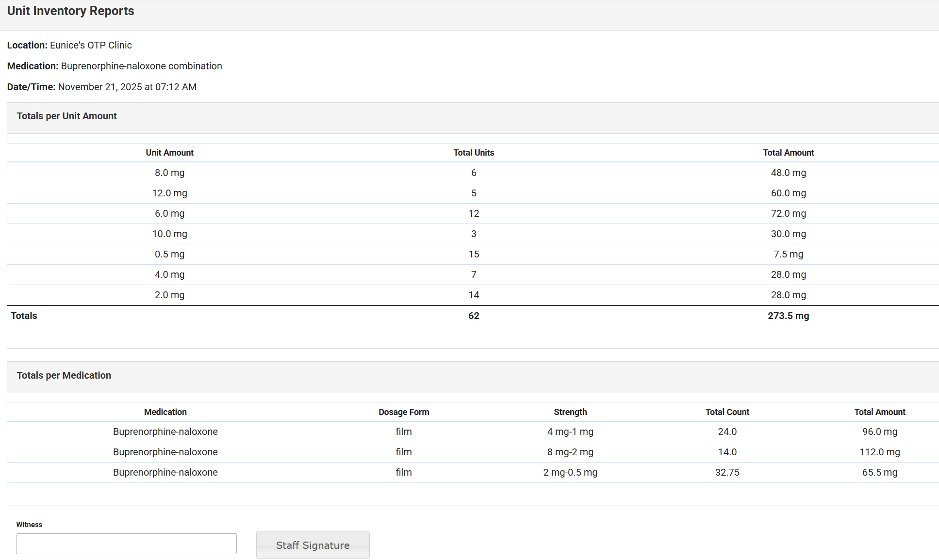Click the Totals per Medication heading
This screenshot has height=560, width=939.
(x=64, y=376)
